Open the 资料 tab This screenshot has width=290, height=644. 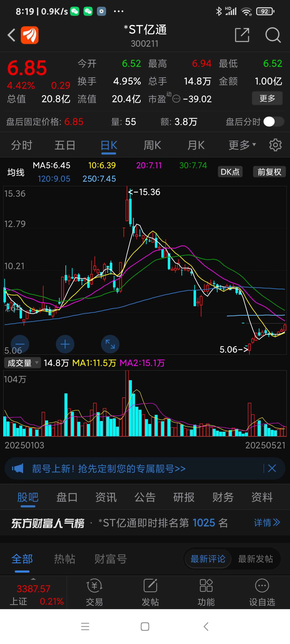coord(262,497)
